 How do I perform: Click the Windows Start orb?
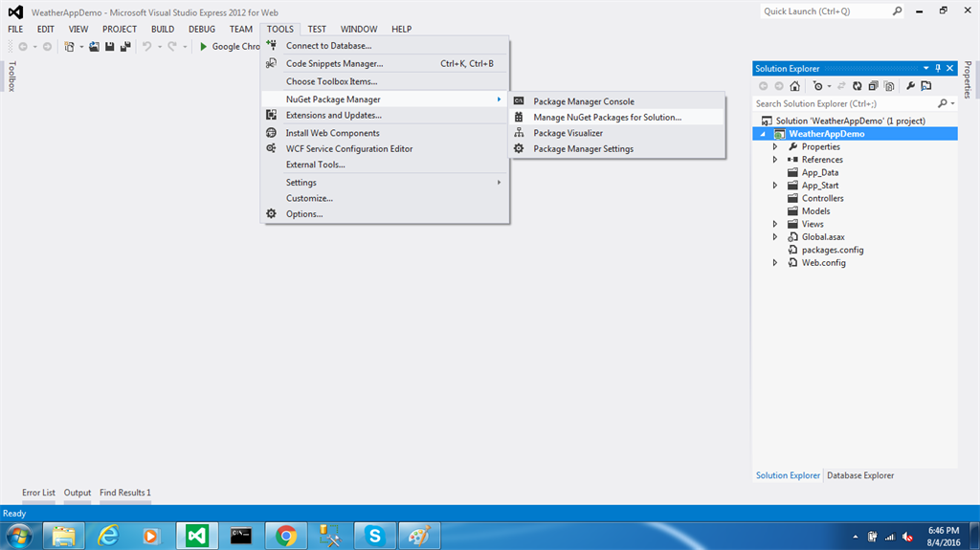click(19, 537)
